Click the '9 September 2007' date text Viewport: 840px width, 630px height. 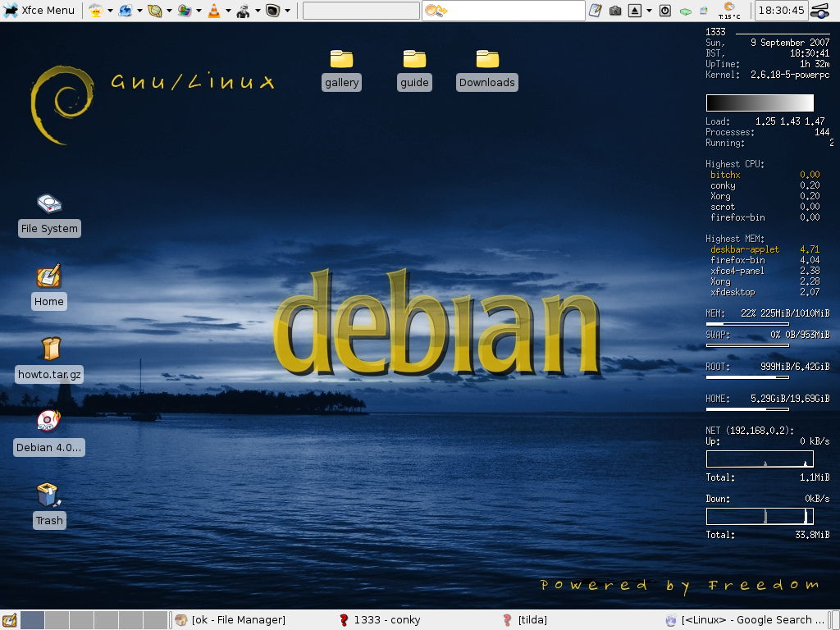[x=790, y=43]
